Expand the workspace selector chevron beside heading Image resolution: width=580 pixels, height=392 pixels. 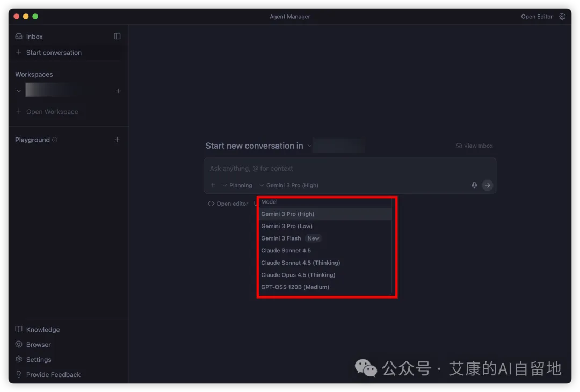pyautogui.click(x=309, y=146)
